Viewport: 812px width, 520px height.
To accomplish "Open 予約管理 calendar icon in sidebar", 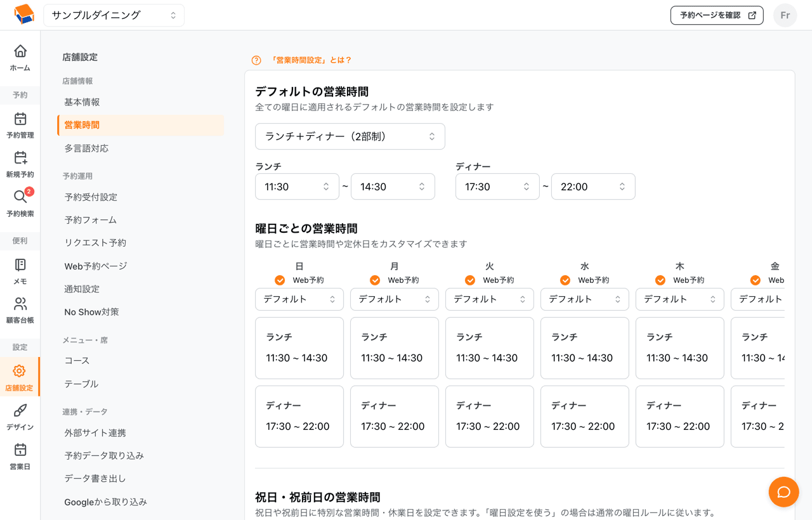I will pyautogui.click(x=20, y=119).
